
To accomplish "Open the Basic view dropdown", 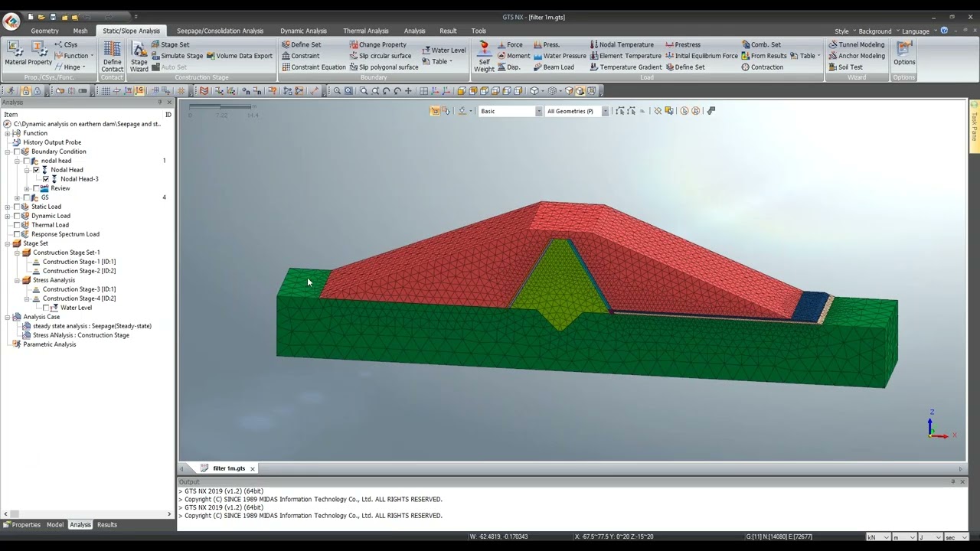I will tap(538, 111).
